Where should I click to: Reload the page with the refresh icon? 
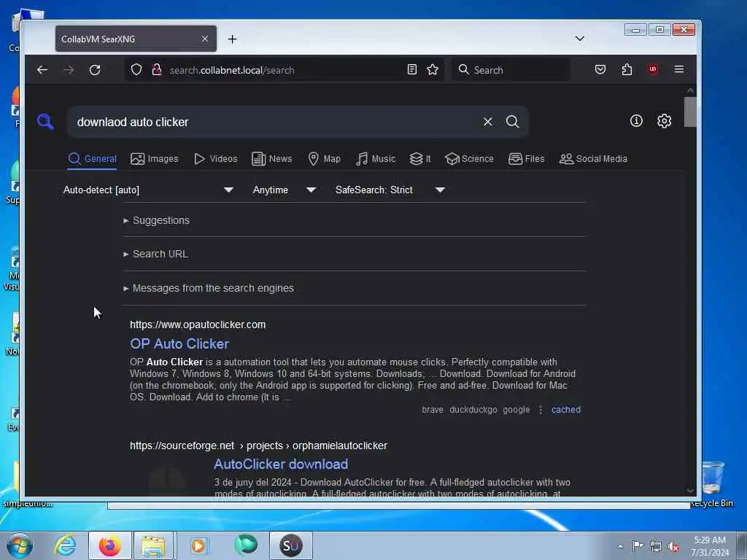(95, 70)
